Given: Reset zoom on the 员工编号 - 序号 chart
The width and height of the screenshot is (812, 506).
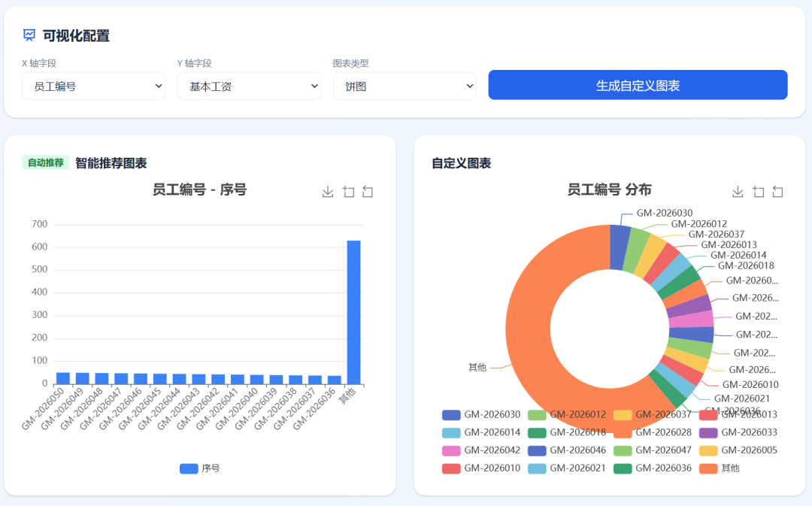Looking at the screenshot, I should click(x=368, y=192).
